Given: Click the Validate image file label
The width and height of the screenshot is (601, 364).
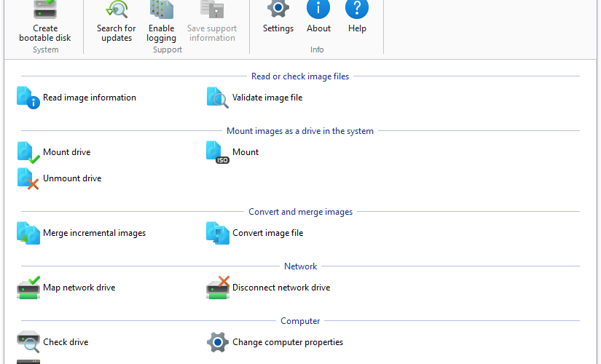Looking at the screenshot, I should pos(267,98).
